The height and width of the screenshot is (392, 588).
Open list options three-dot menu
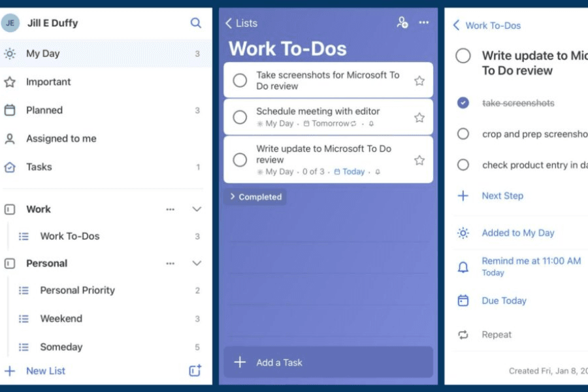(424, 23)
